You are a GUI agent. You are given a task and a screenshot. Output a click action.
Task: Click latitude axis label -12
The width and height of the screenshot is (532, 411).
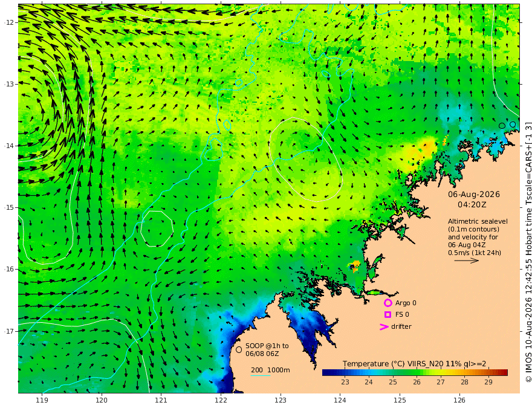coord(9,22)
